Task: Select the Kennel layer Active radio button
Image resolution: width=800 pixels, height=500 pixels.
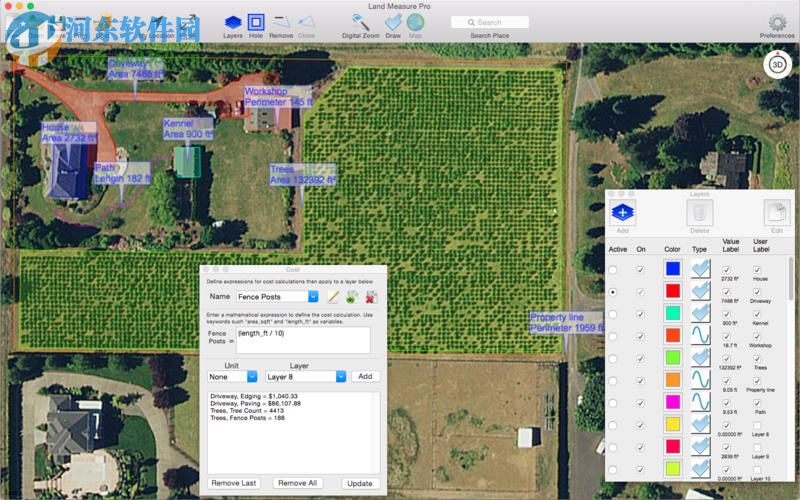Action: 613,314
